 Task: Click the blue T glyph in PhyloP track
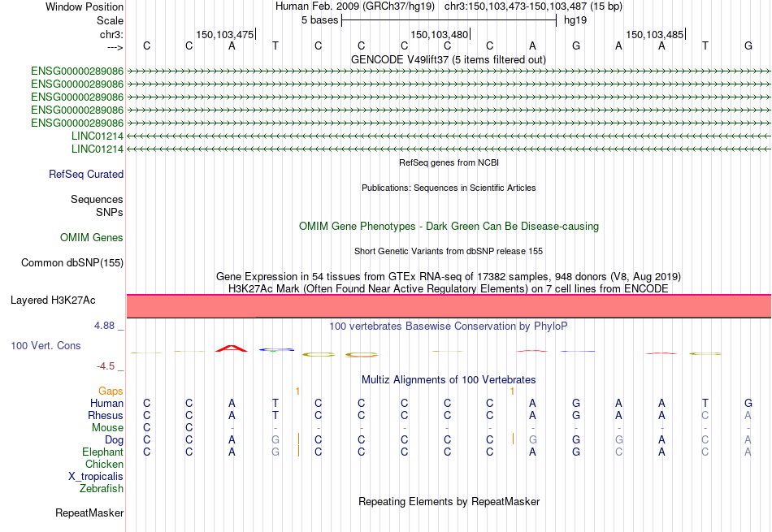(x=276, y=350)
